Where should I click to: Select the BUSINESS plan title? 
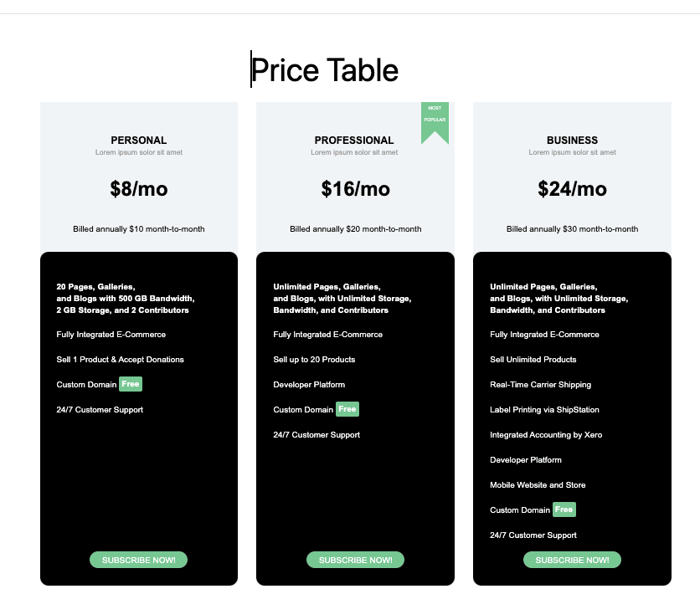click(573, 141)
